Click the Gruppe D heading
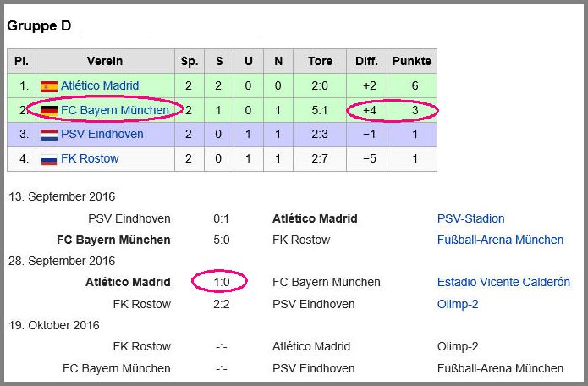Viewport: 588px width, 386px height. click(x=39, y=26)
